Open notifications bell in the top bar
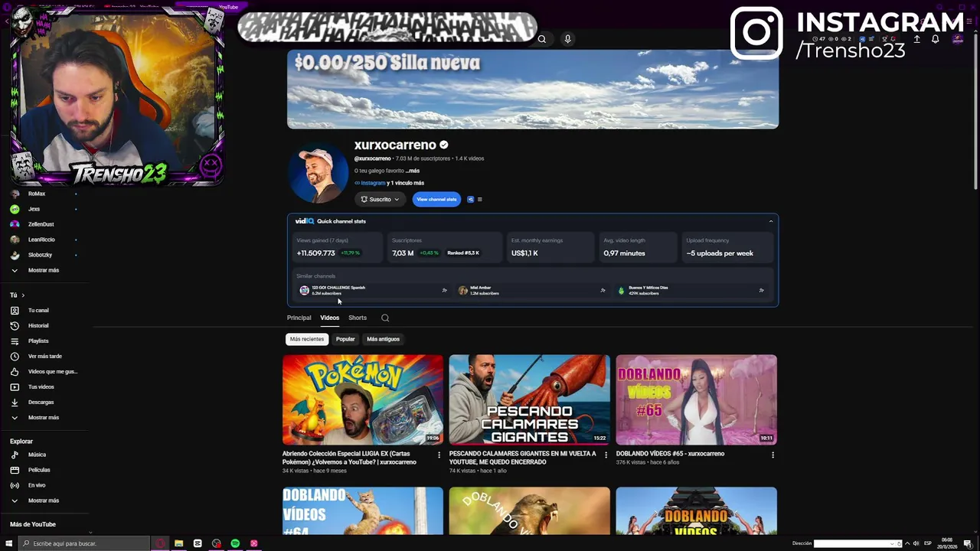 click(936, 39)
